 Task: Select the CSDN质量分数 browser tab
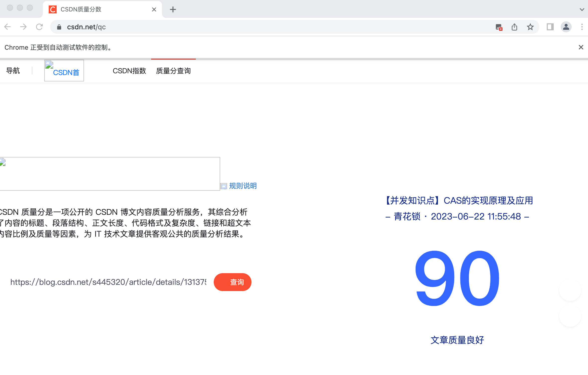point(102,9)
